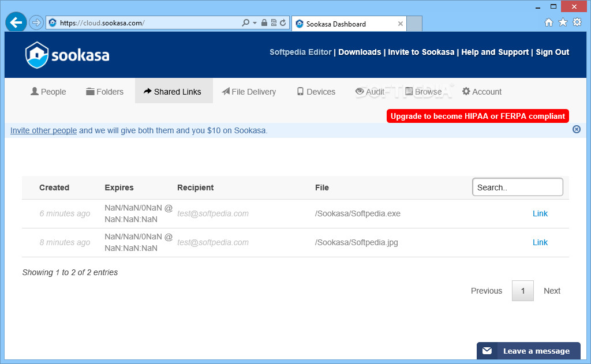Click recipient in the Softpedia.jpg row
Image resolution: width=591 pixels, height=364 pixels.
213,242
